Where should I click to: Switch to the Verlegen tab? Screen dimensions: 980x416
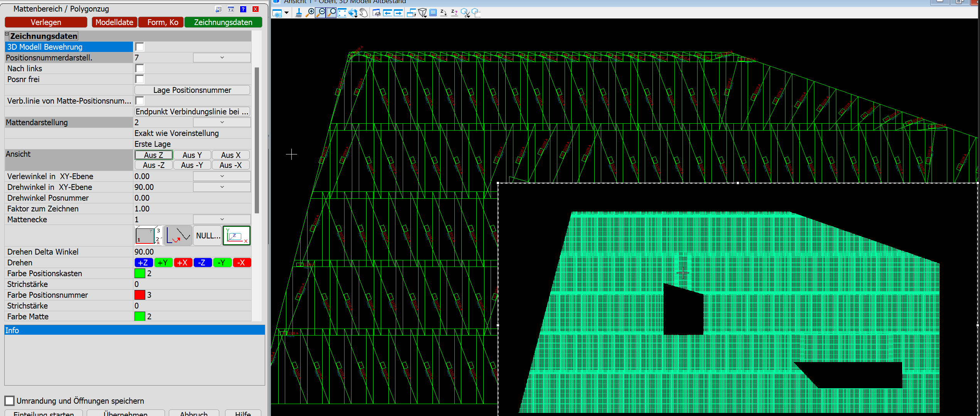click(46, 22)
